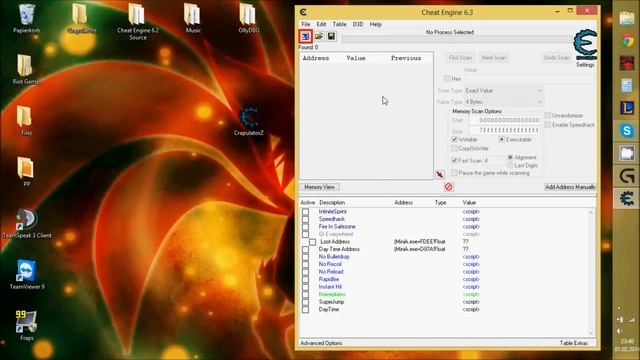The width and height of the screenshot is (640, 360).
Task: Click the save floppy disk icon
Action: tap(331, 36)
